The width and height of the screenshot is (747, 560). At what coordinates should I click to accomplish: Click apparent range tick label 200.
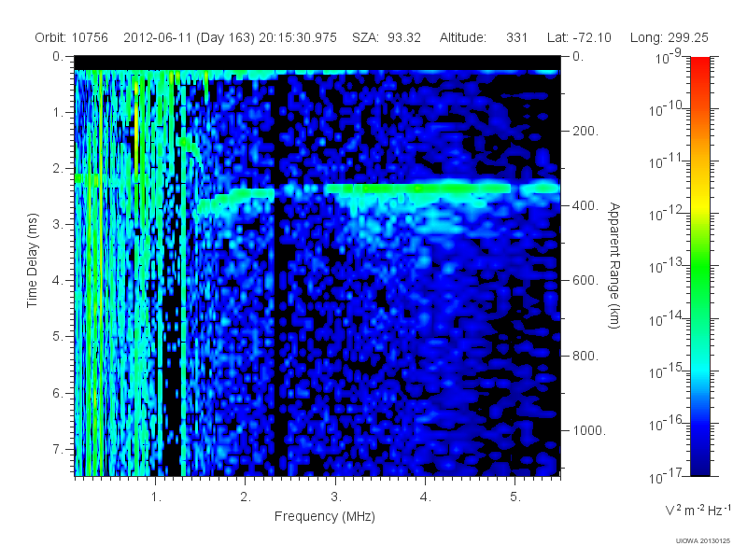585,131
